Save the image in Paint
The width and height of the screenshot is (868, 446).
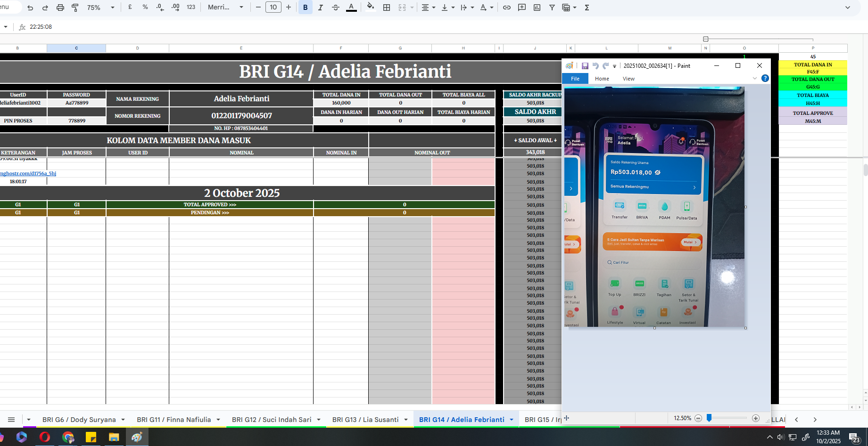(585, 66)
